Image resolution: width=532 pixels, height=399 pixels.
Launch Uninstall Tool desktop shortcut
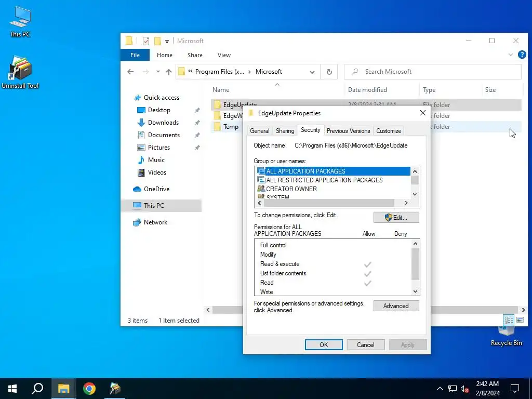(x=20, y=72)
